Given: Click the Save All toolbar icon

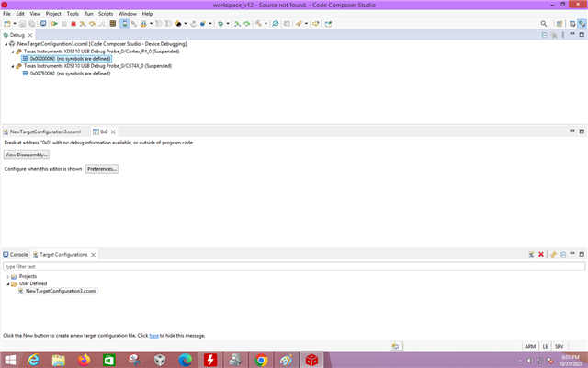Looking at the screenshot, I should 32,24.
